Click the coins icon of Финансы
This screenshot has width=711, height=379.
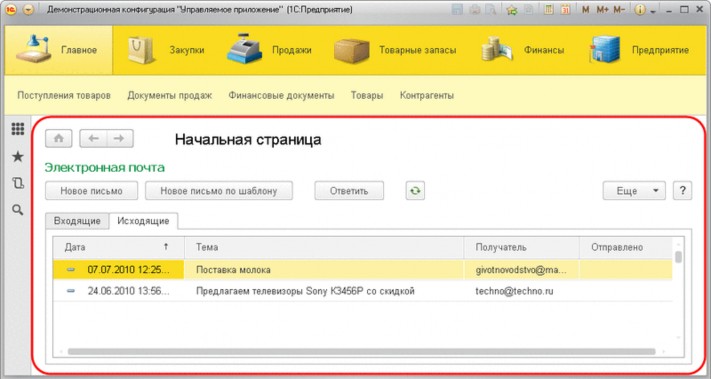click(497, 50)
